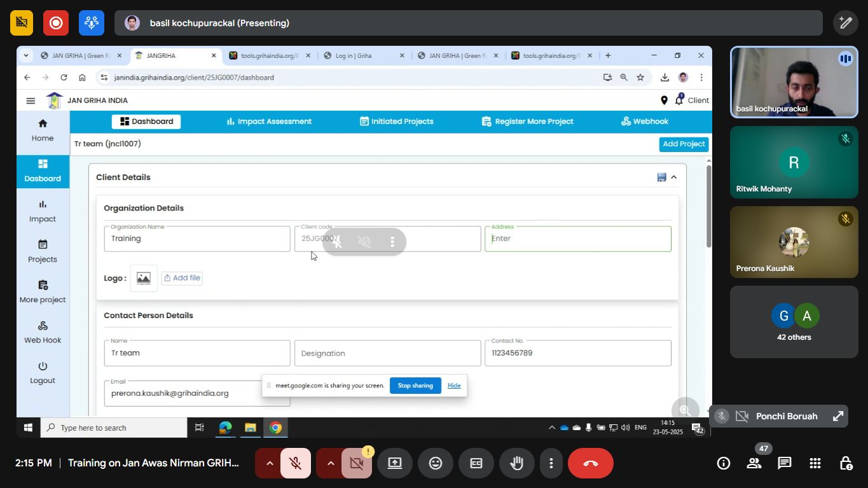Raise hand in the meeting
Viewport: 868px width, 488px height.
pos(517,463)
